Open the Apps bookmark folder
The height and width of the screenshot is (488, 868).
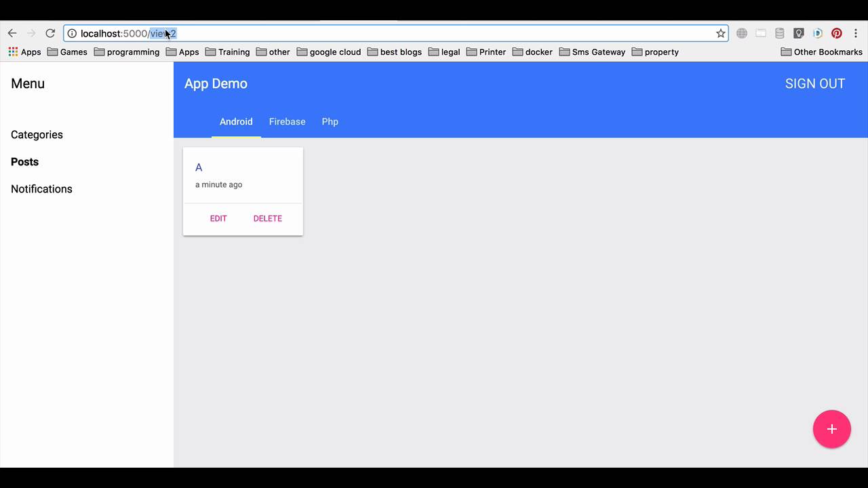pyautogui.click(x=183, y=52)
